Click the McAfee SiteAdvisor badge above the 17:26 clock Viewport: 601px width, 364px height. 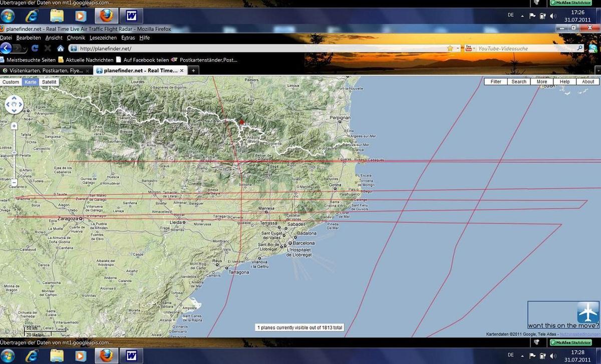point(570,3)
